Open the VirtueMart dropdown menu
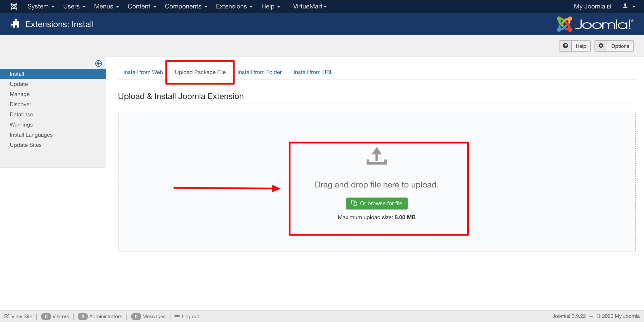The height and width of the screenshot is (322, 644). [x=310, y=6]
